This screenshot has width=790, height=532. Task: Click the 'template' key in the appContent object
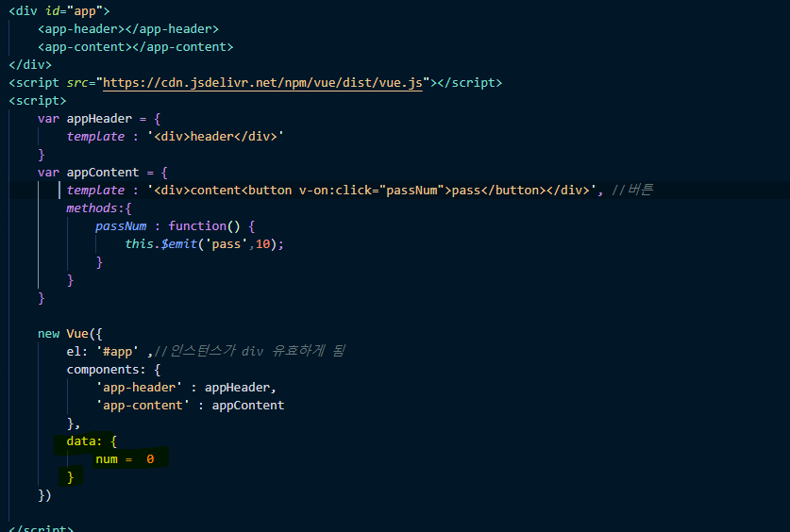[x=95, y=191]
